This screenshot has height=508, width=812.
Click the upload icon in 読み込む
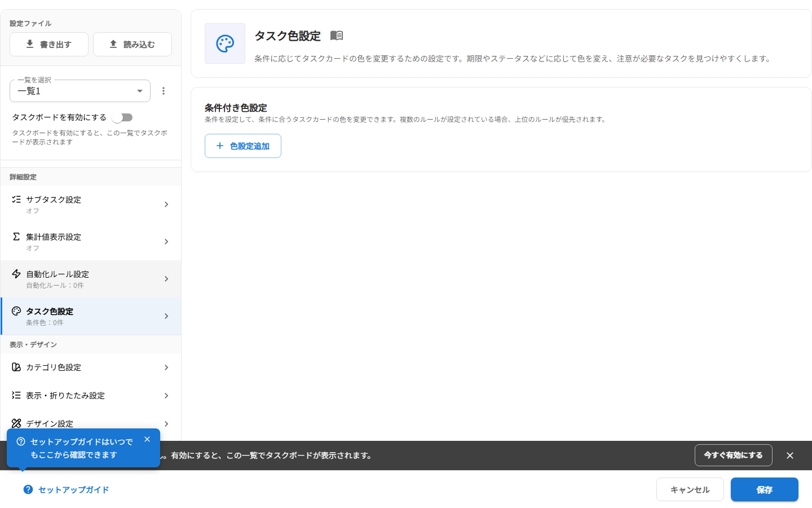(x=113, y=44)
